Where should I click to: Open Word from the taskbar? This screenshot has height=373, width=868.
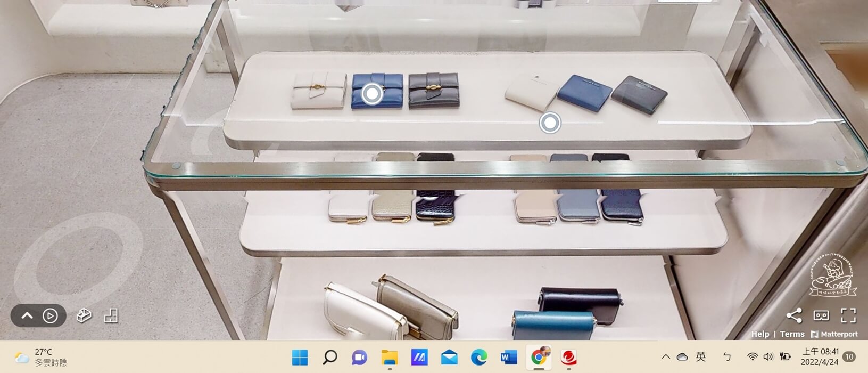click(509, 357)
